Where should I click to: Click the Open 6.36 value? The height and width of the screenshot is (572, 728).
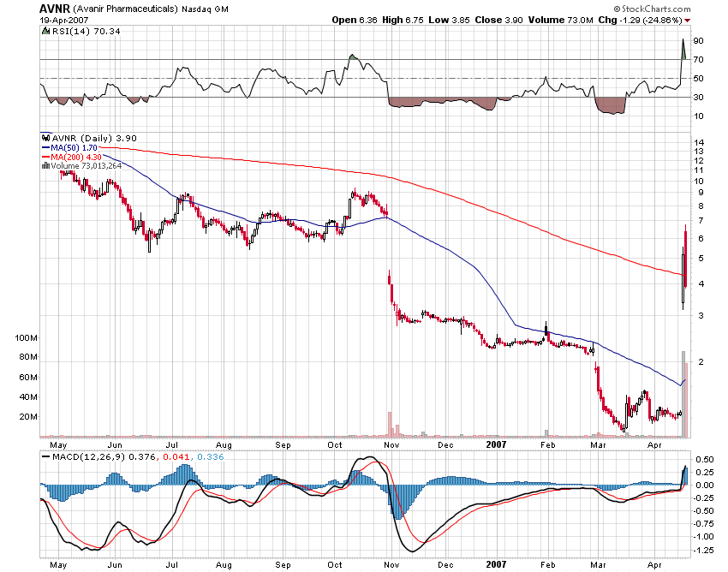355,20
